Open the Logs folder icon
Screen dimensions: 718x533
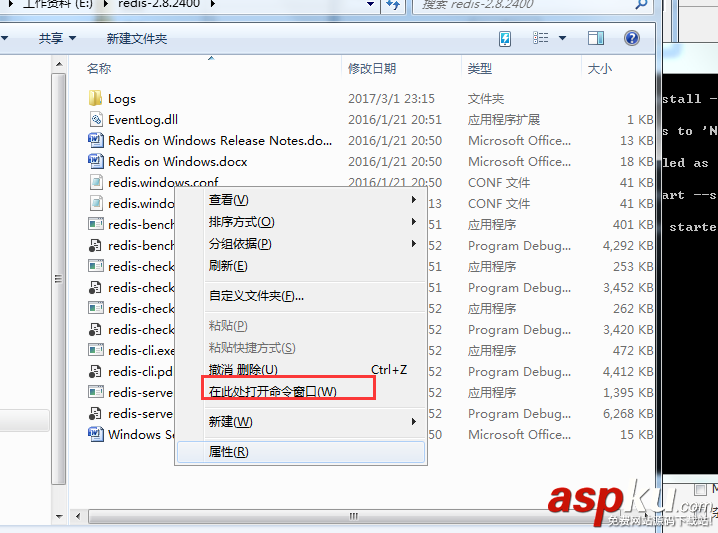[95, 98]
